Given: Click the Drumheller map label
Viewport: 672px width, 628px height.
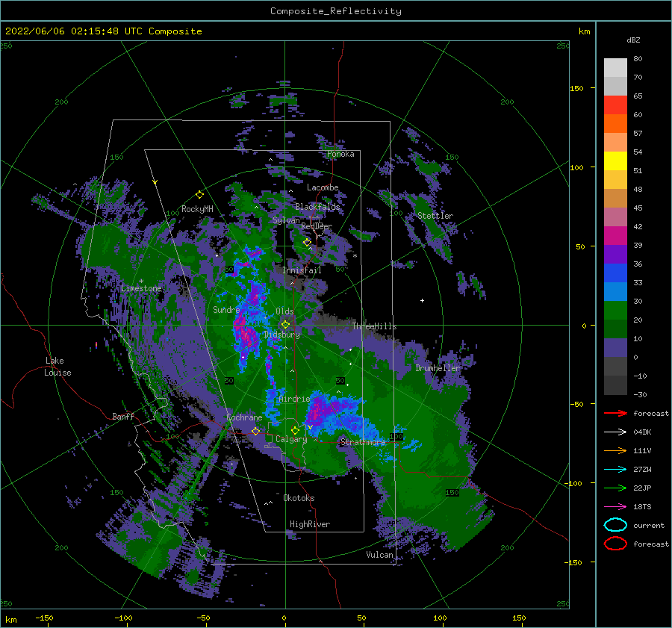Looking at the screenshot, I should (x=438, y=368).
